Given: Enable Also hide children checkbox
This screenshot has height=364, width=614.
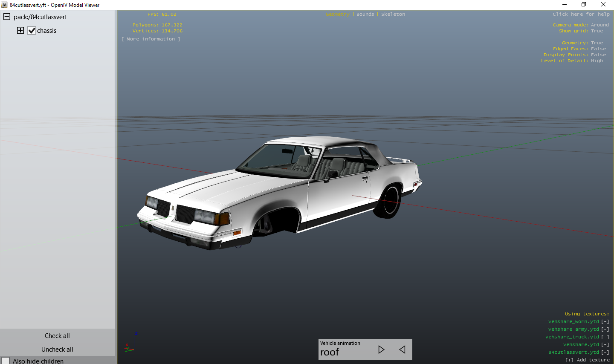Looking at the screenshot, I should 6,361.
